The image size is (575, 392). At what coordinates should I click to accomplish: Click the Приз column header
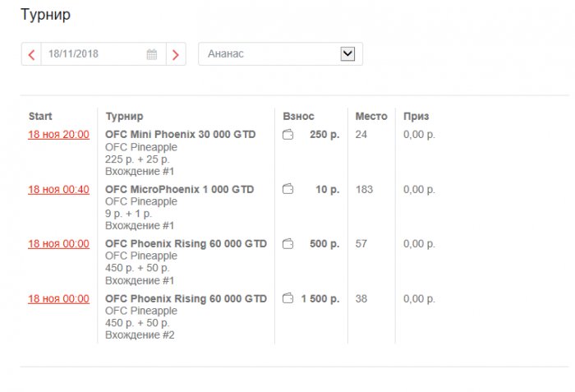click(416, 117)
